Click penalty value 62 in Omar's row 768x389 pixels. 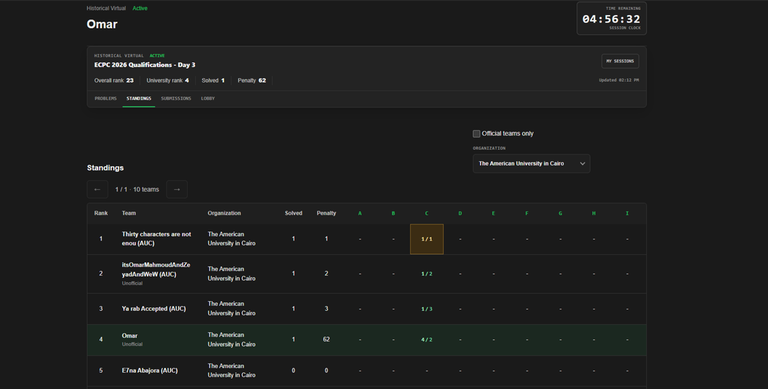point(326,339)
